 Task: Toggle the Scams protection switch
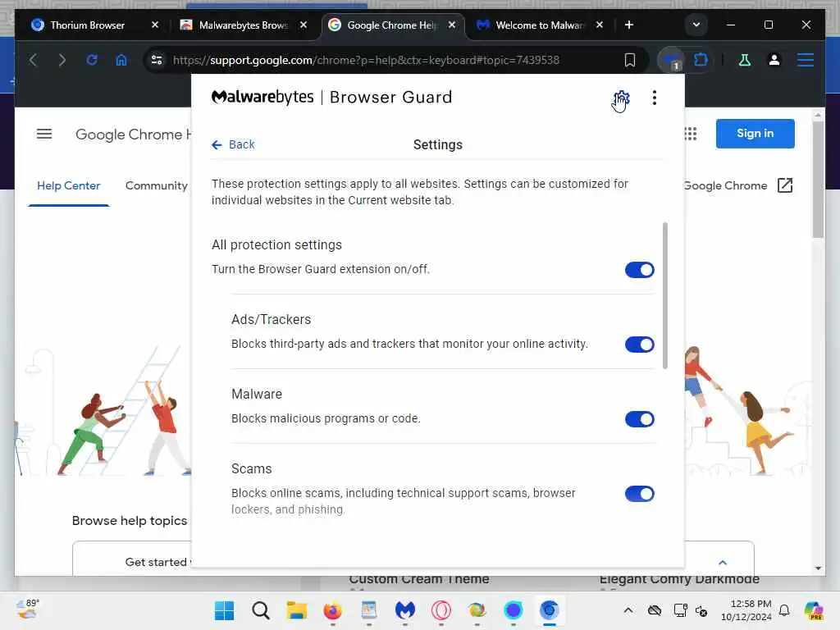click(x=640, y=494)
